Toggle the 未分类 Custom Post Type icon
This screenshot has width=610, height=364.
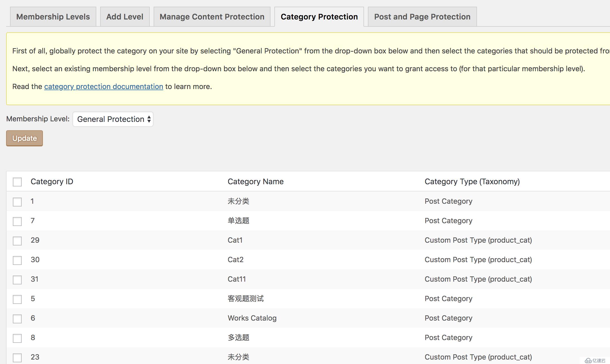(x=17, y=357)
